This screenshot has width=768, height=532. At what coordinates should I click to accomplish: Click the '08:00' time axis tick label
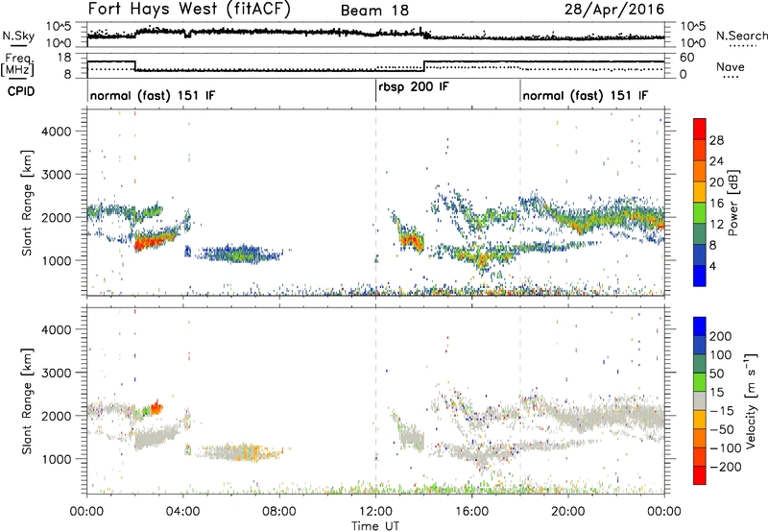[279, 512]
